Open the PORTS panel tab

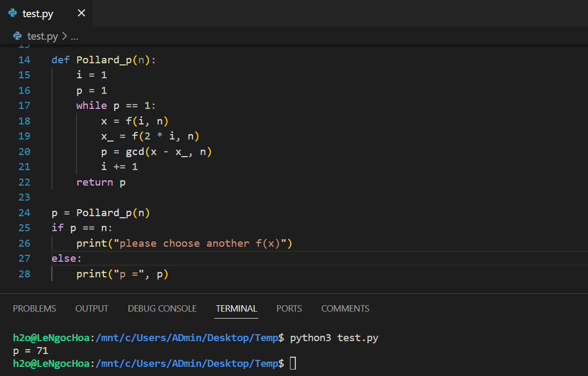pyautogui.click(x=289, y=308)
